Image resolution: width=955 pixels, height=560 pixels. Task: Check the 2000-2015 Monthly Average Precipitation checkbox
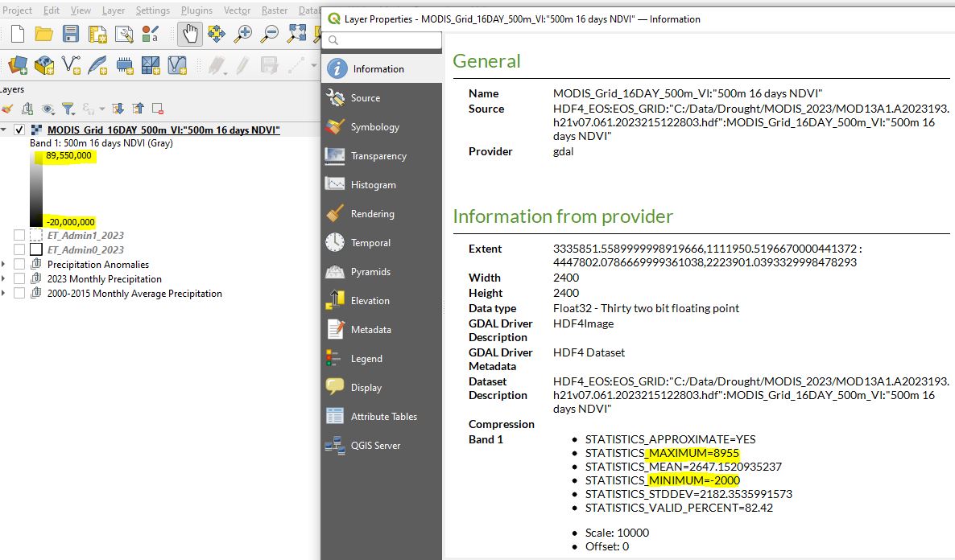tap(19, 294)
